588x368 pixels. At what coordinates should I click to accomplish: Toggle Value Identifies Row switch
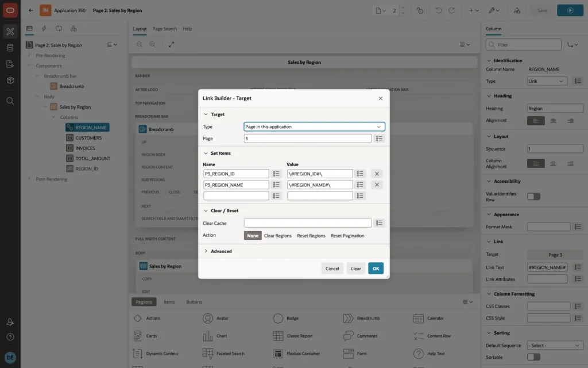coord(533,197)
